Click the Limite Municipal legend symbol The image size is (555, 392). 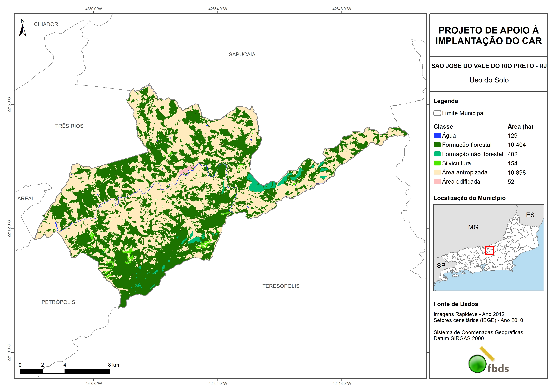(x=437, y=113)
